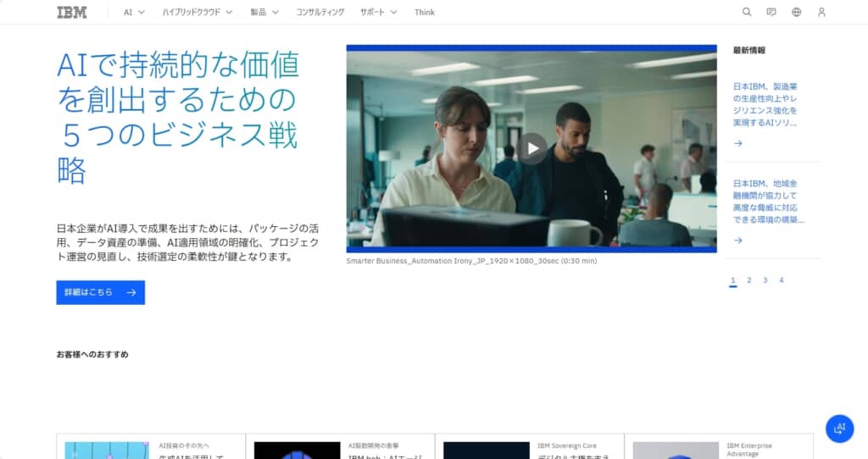Open the user profile icon
Screen dimensions: 868x459
(x=821, y=12)
